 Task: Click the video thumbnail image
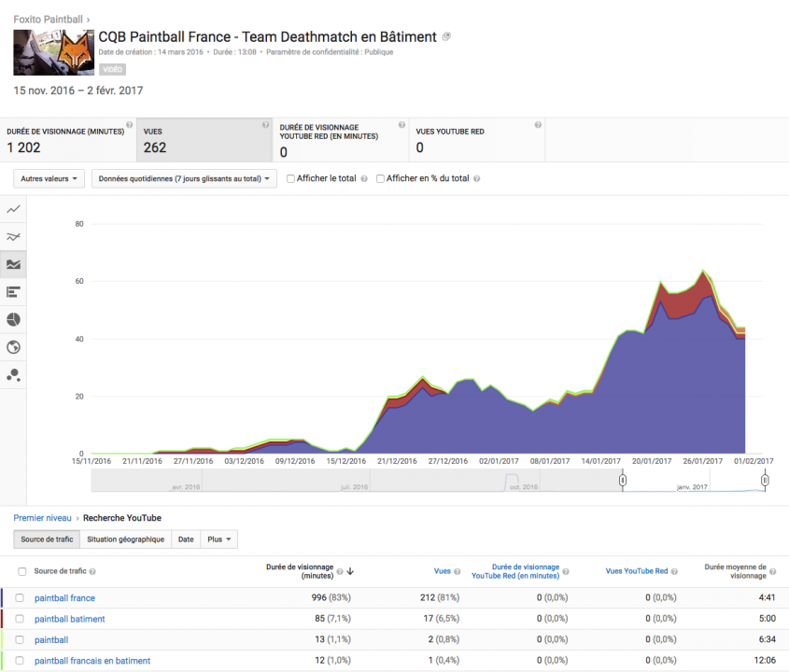click(53, 53)
